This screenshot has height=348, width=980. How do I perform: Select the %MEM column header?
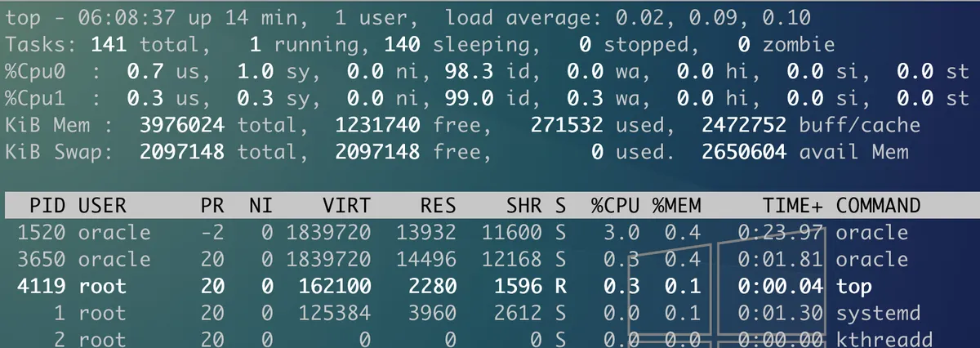[x=676, y=205]
